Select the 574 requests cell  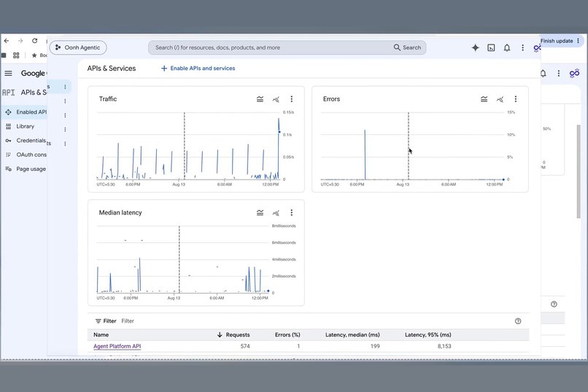pyautogui.click(x=245, y=346)
